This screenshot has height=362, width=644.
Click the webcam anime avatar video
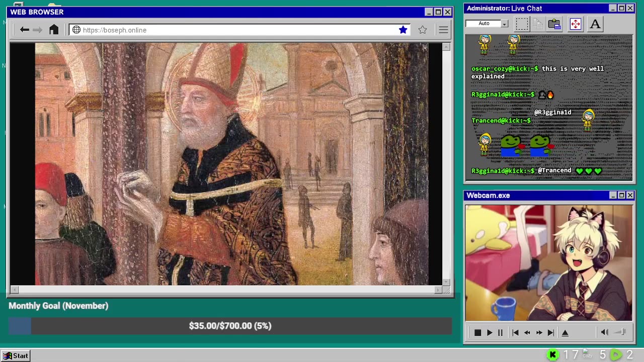point(549,262)
